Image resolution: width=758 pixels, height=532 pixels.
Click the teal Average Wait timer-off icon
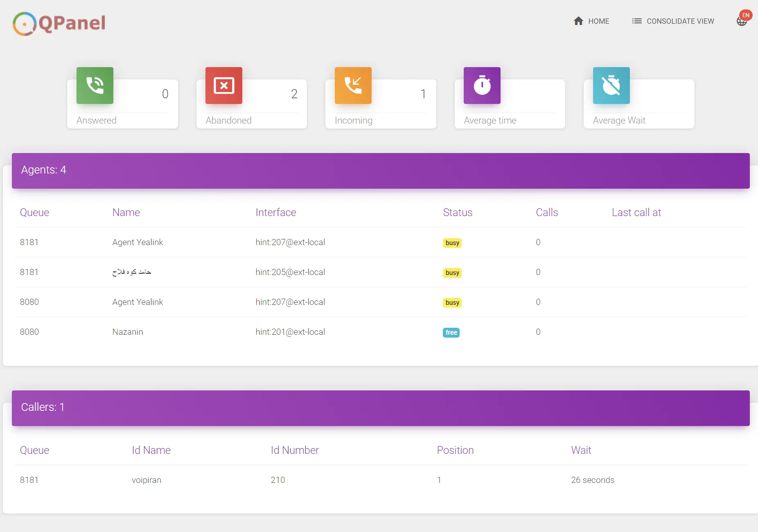coord(611,86)
